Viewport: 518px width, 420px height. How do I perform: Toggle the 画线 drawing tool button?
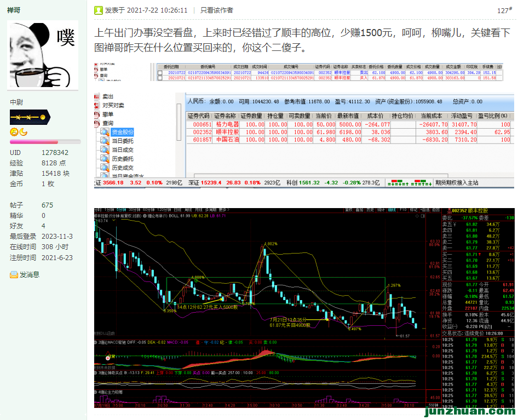point(392,210)
